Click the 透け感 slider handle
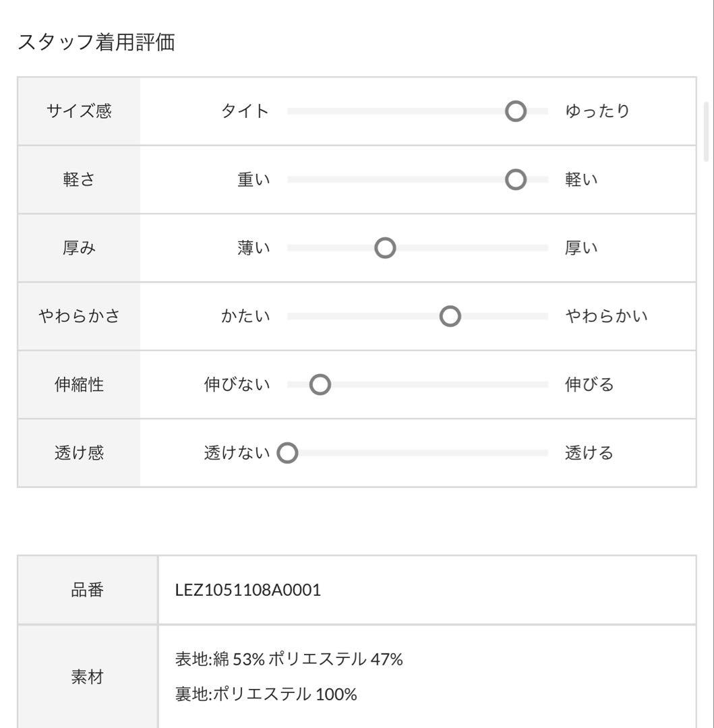The height and width of the screenshot is (728, 714). (x=287, y=453)
